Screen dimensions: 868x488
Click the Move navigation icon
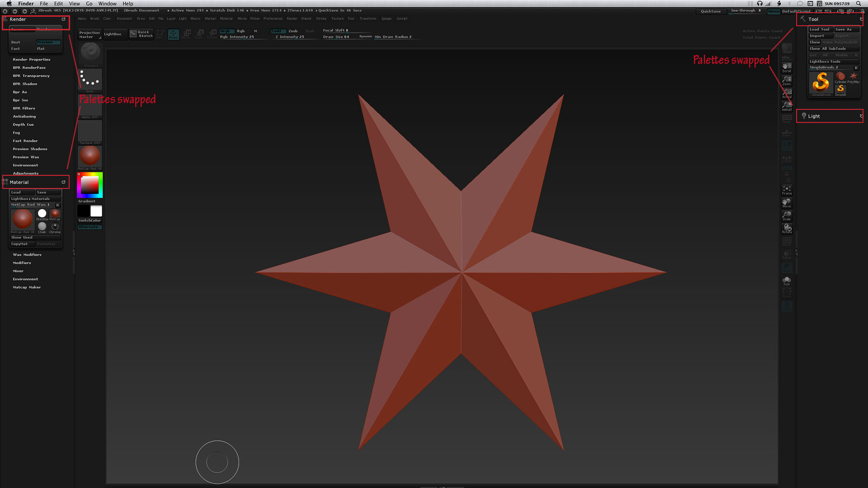point(787,203)
